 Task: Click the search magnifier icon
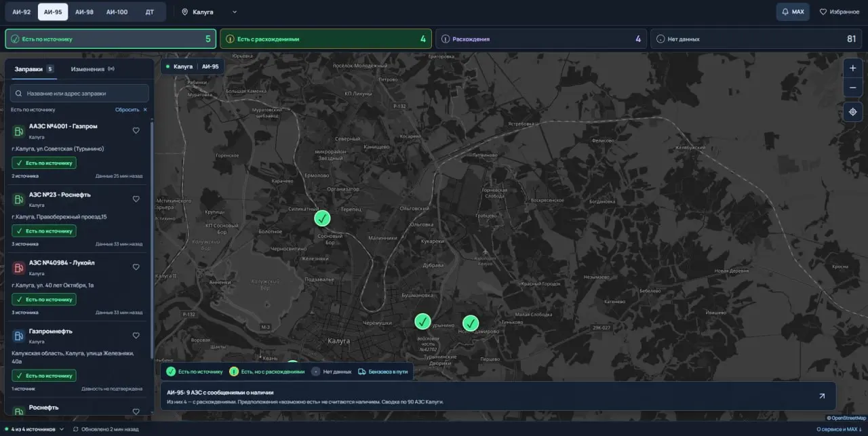click(19, 93)
